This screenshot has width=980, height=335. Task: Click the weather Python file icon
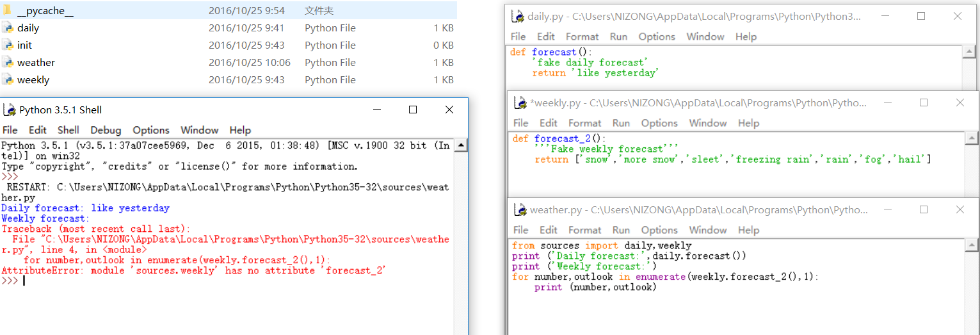click(8, 63)
